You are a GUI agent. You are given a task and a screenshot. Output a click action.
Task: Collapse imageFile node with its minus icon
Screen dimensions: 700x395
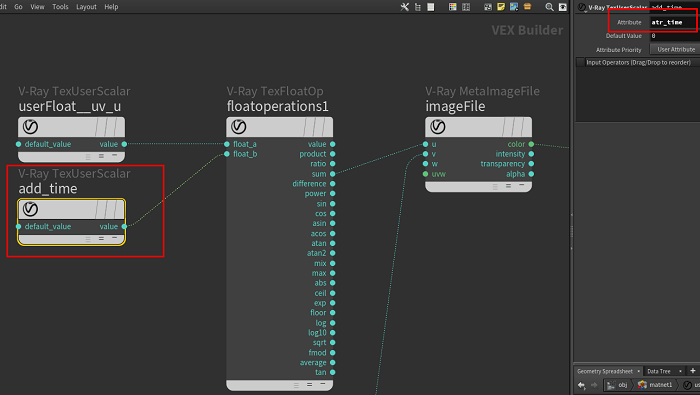[x=522, y=185]
